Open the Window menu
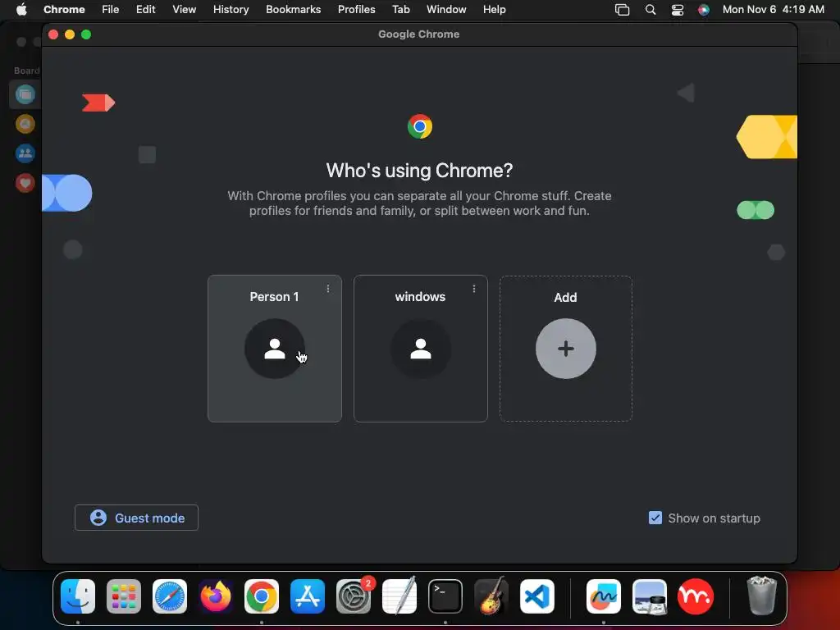840x630 pixels. point(446,9)
